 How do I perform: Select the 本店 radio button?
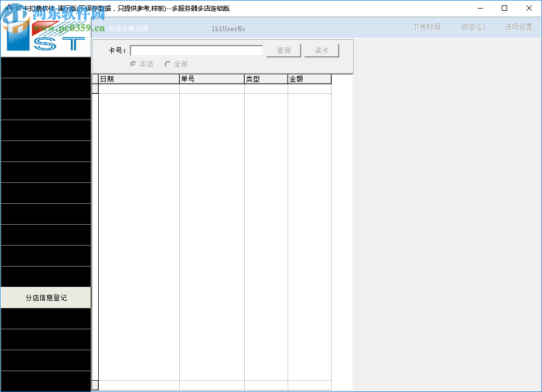click(142, 64)
